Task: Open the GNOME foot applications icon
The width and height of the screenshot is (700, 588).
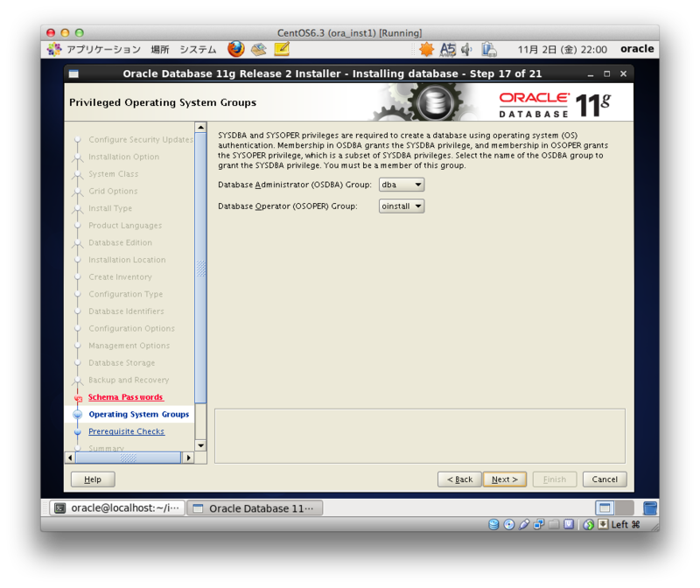Action: coord(54,49)
